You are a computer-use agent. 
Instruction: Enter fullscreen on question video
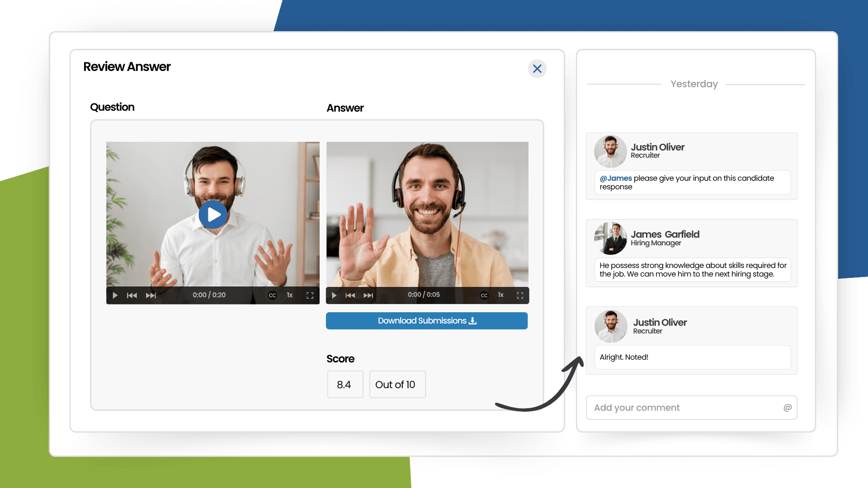310,296
